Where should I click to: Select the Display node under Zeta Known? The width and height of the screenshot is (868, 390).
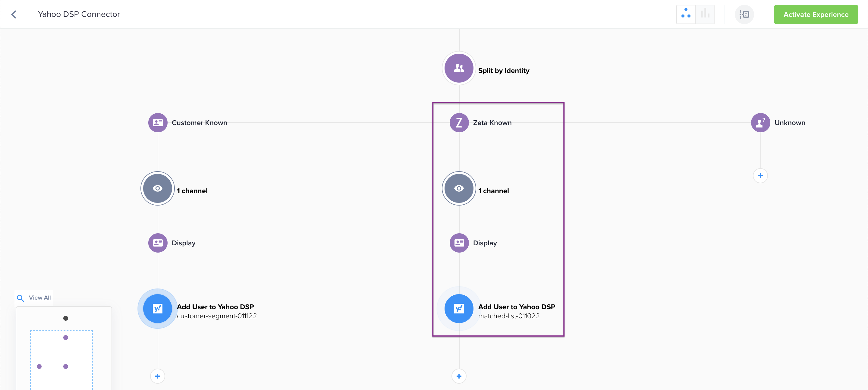pyautogui.click(x=459, y=243)
